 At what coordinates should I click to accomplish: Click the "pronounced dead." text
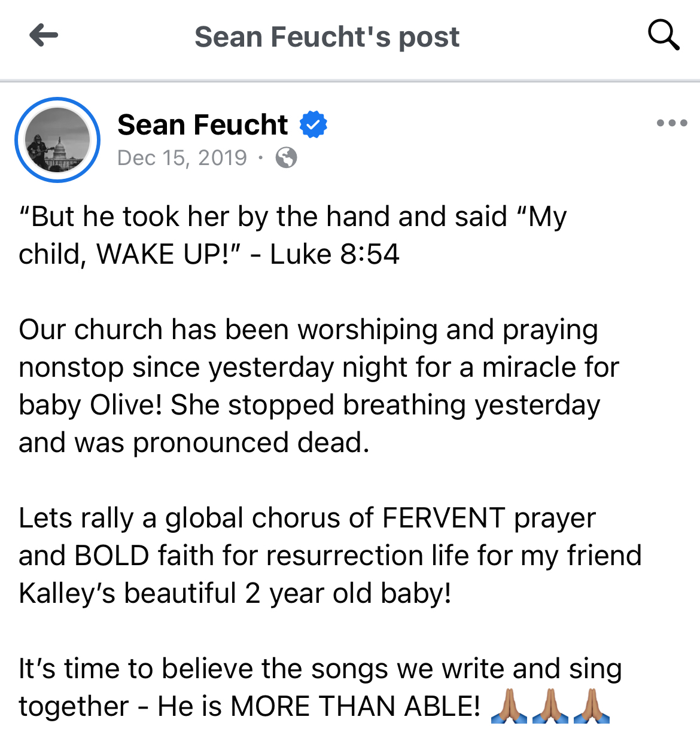tap(251, 443)
